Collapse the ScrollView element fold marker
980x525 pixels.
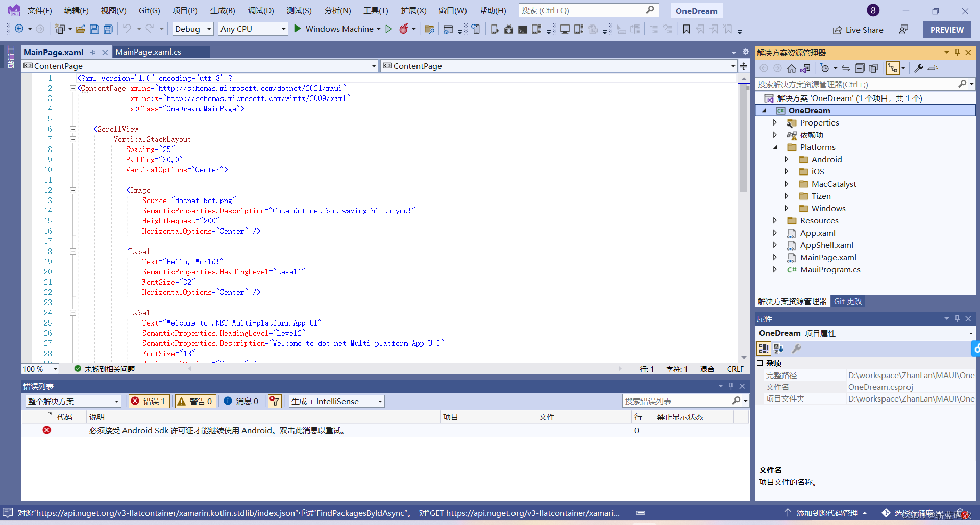pos(72,129)
